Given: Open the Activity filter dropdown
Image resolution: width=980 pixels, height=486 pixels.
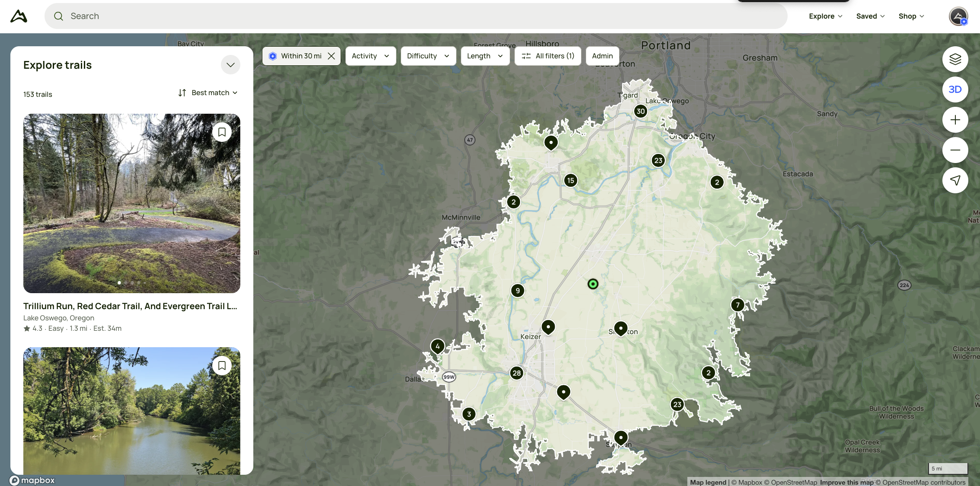Looking at the screenshot, I should (370, 56).
